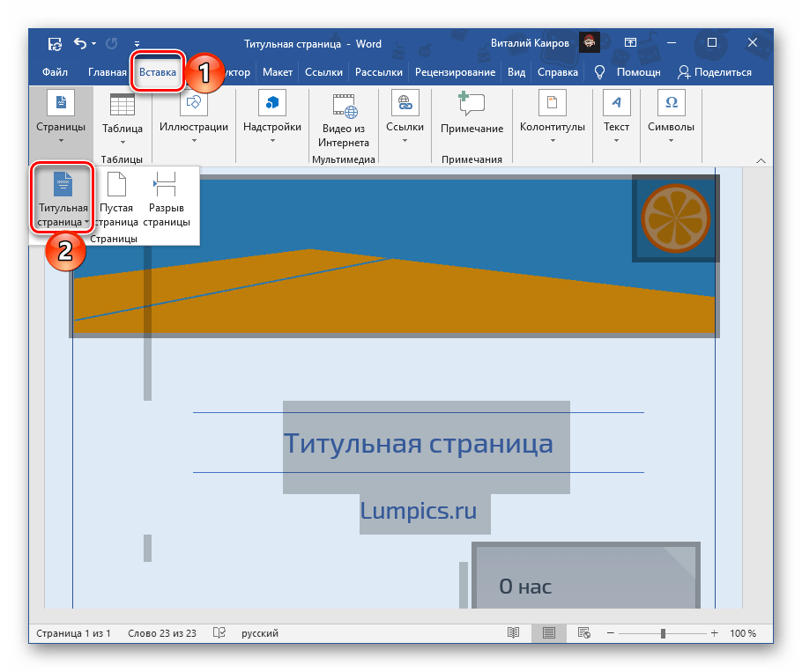
Task: Insert a page break (Разрыв страницы)
Action: (x=167, y=201)
